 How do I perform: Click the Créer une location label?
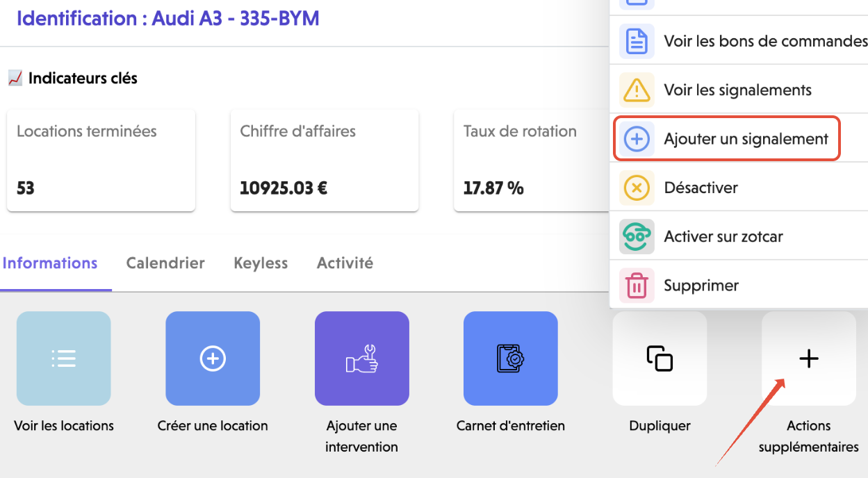213,426
